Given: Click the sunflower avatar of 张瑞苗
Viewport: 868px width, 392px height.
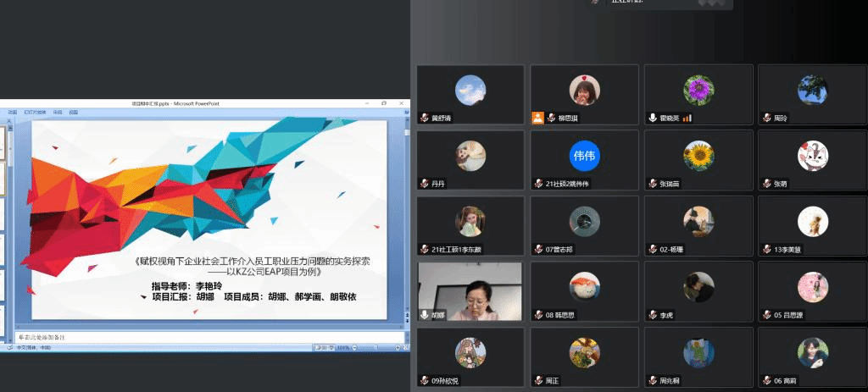Looking at the screenshot, I should [698, 155].
